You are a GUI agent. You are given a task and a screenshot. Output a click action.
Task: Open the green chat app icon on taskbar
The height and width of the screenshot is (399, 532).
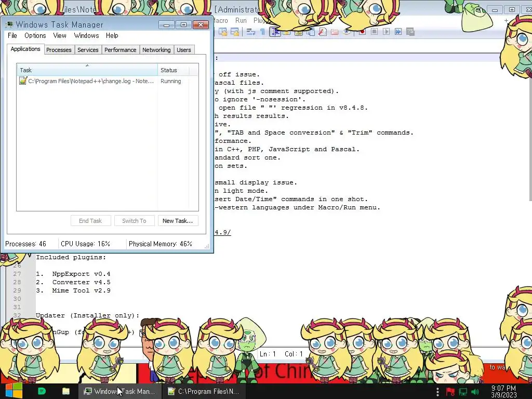pos(42,391)
